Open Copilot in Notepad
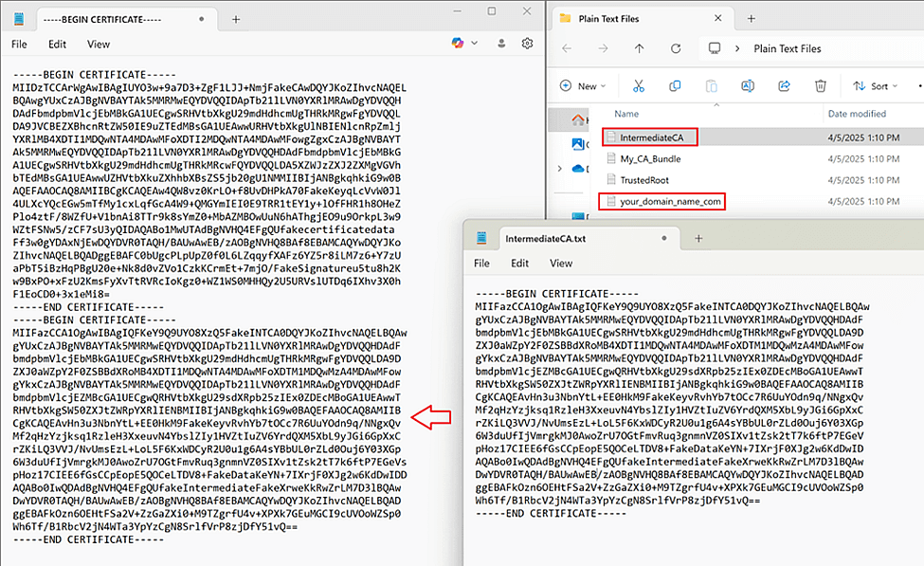Image resolution: width=924 pixels, height=566 pixels. (457, 43)
